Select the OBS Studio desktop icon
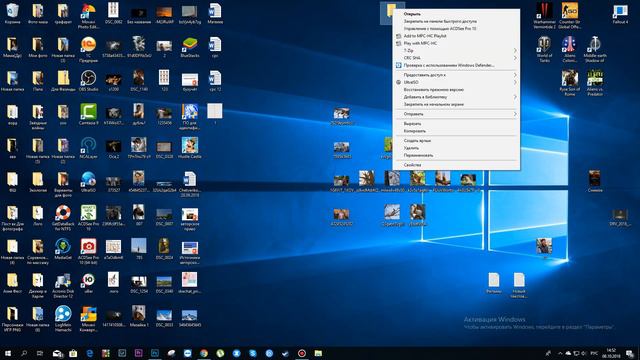The image size is (640, 360). tap(88, 80)
